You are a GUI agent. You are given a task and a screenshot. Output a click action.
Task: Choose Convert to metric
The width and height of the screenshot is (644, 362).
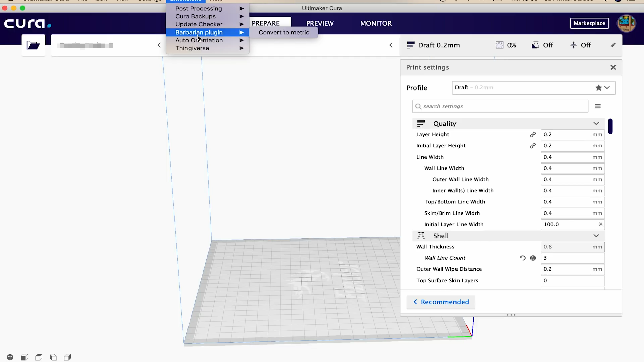pos(284,32)
